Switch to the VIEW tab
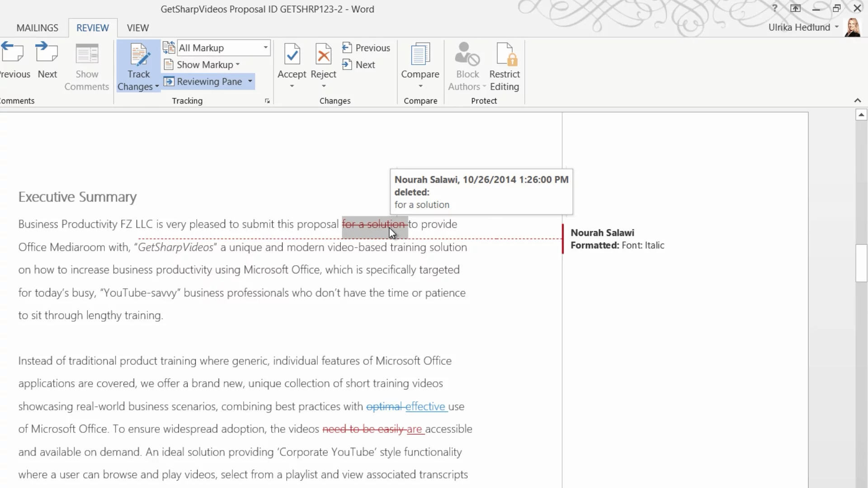Screen dimensions: 868x488 pos(137,28)
